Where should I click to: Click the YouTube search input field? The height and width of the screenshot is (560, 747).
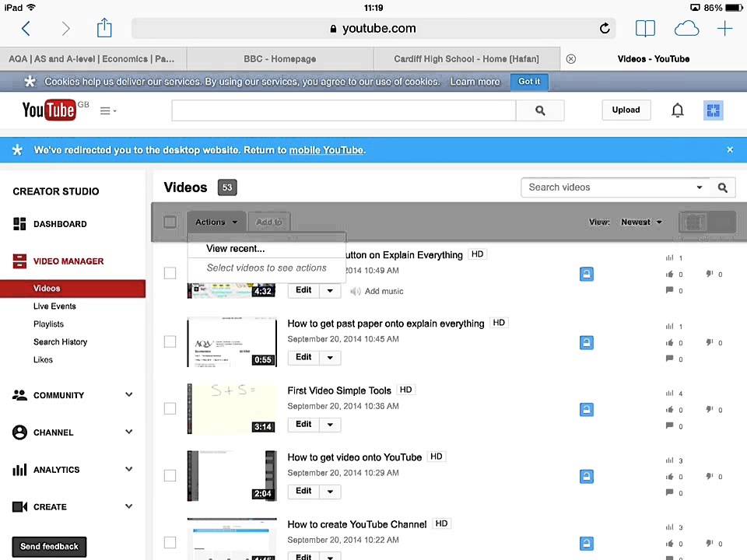343,110
